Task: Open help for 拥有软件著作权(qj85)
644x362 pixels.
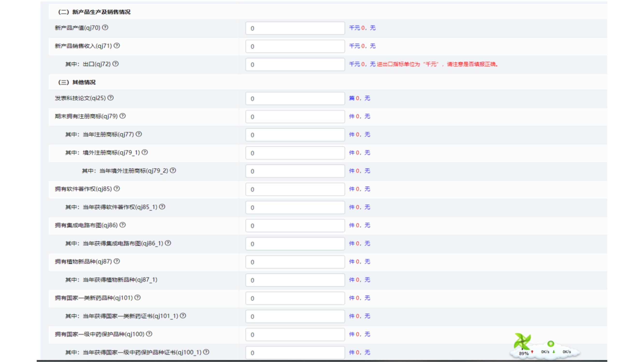Action: [117, 189]
